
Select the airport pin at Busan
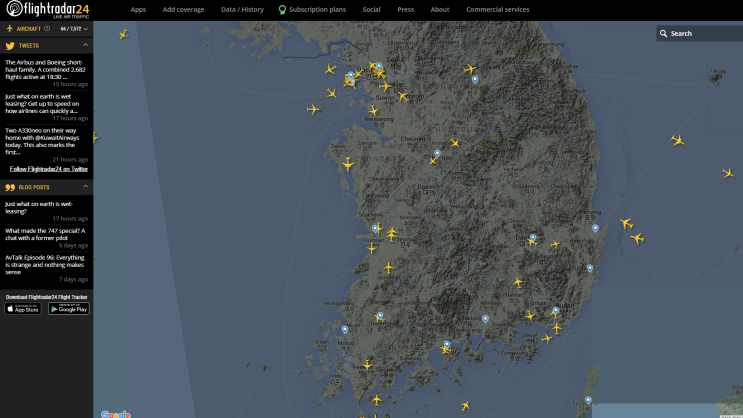pyautogui.click(x=555, y=311)
